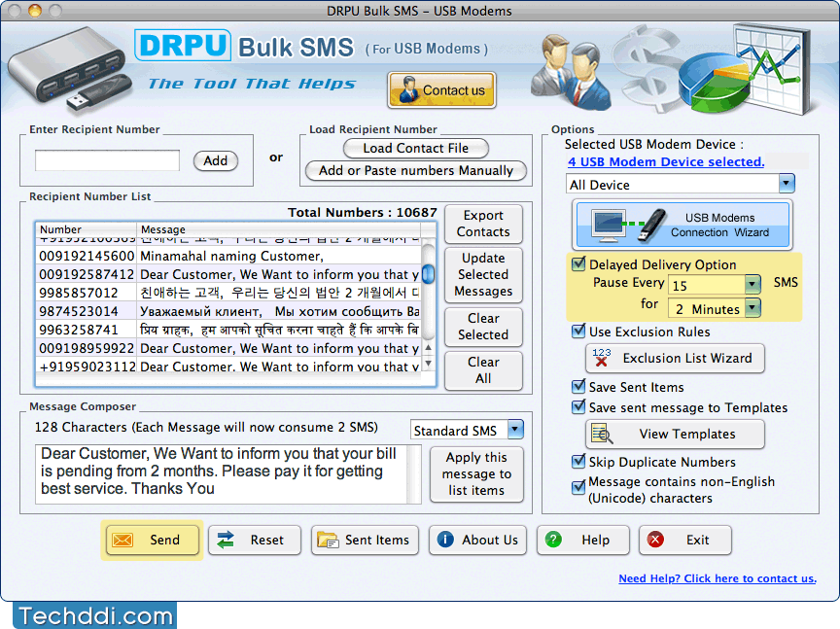
Task: Open 4 USB Modem Device selected link
Action: pos(666,161)
